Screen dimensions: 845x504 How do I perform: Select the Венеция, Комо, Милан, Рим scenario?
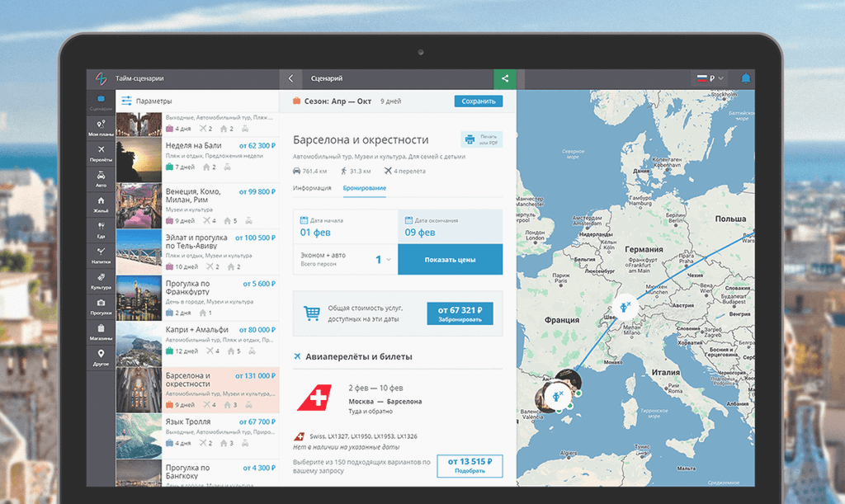click(198, 206)
